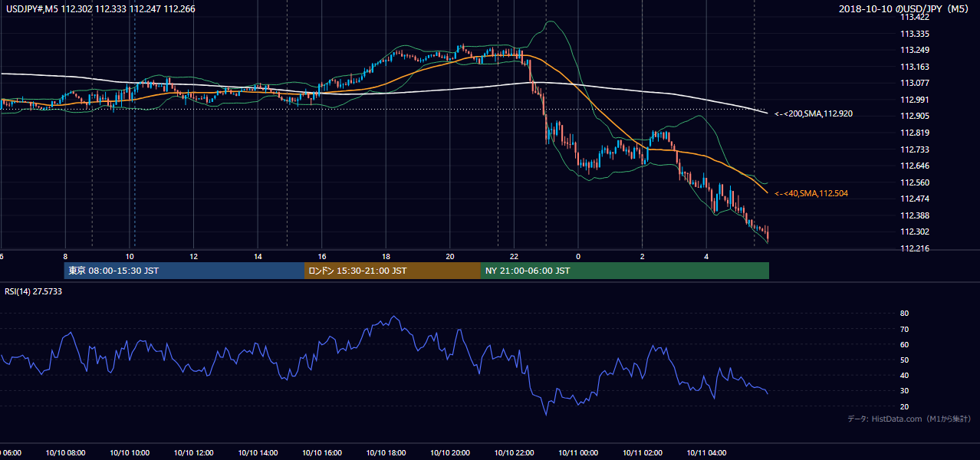Click bottom time label 10/10 18:00
Screen dimensions: 980x460
pos(386,453)
